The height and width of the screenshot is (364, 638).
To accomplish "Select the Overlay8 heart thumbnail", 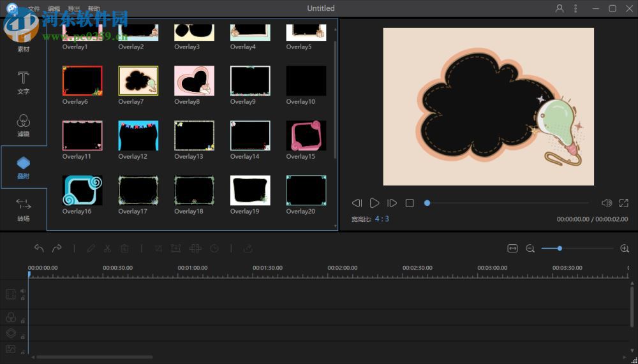I will coord(194,81).
